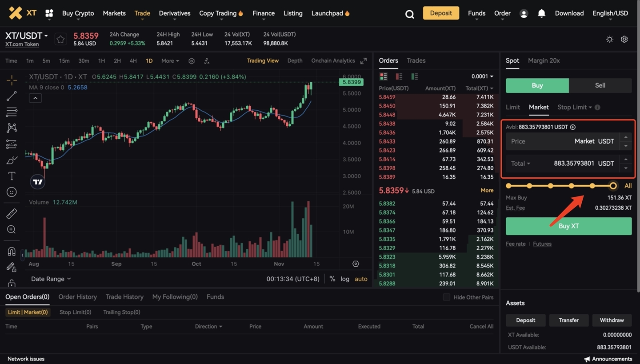
Task: Open the Stop Limit order type dropdown
Action: pyautogui.click(x=575, y=107)
